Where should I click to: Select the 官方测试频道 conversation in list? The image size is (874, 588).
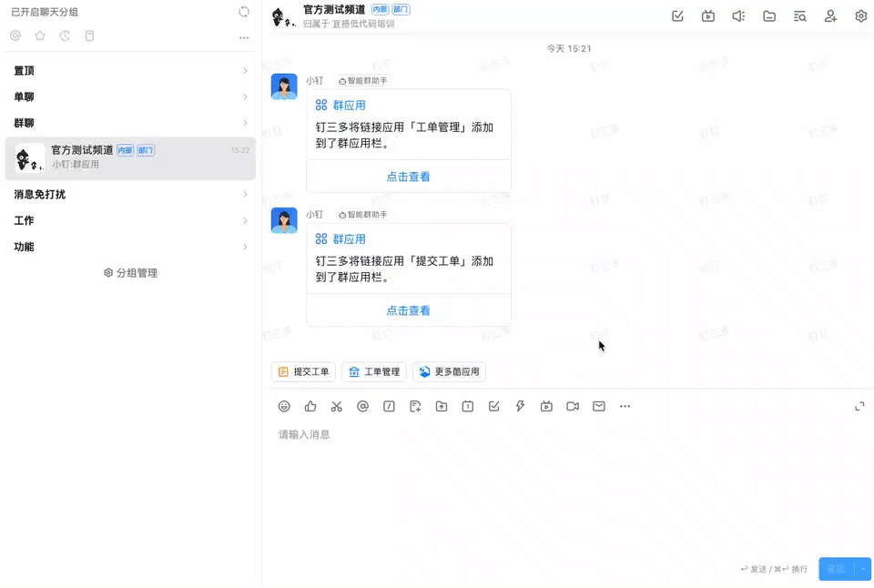[130, 158]
